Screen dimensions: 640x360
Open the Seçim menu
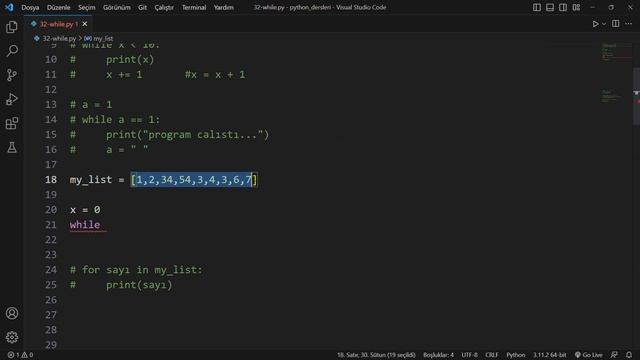coord(87,7)
